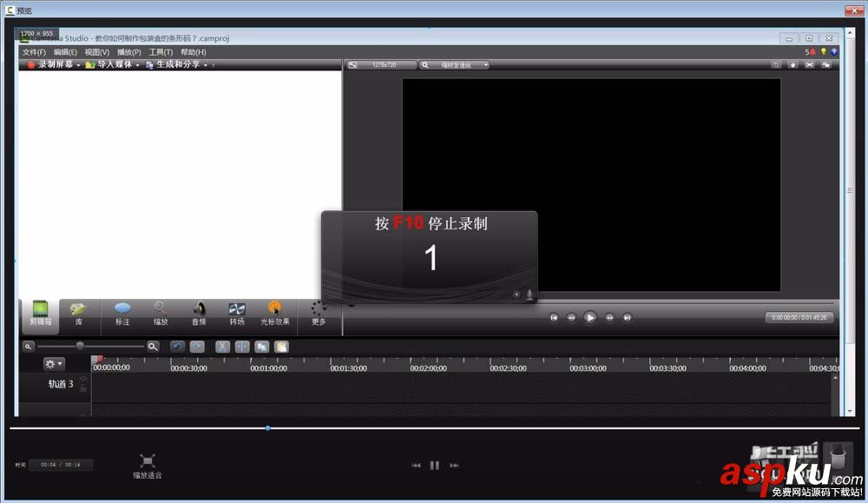Click the outer player seek bar handle
Image resolution: width=868 pixels, height=503 pixels.
coord(268,428)
